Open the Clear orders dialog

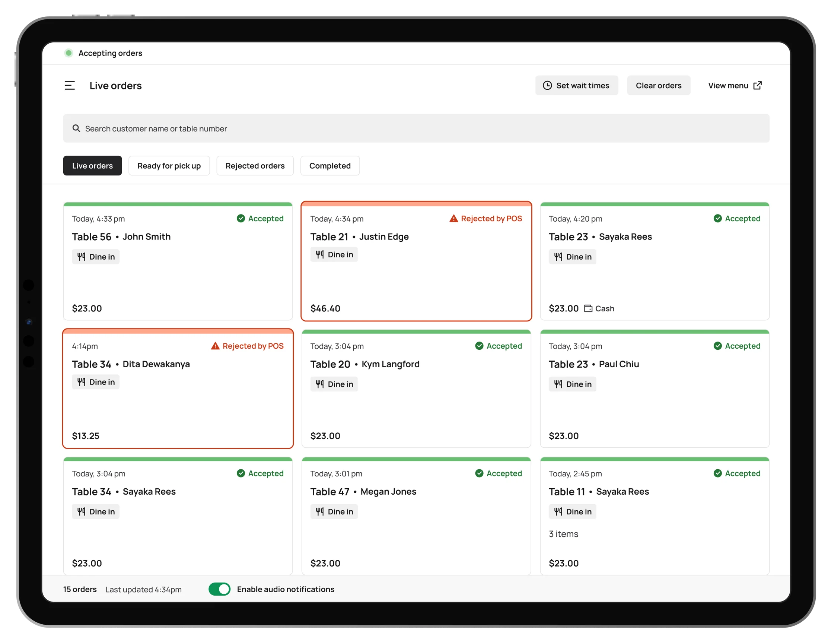pyautogui.click(x=659, y=85)
